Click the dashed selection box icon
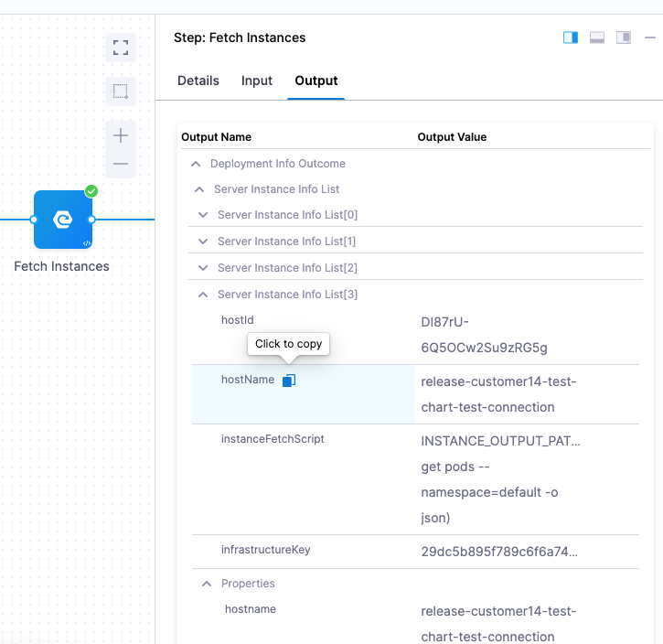The width and height of the screenshot is (663, 644). coord(120,91)
